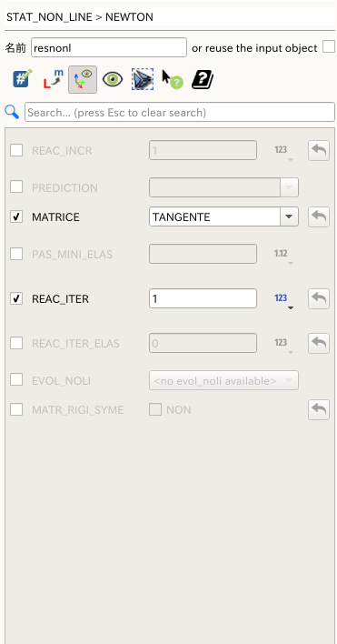
Task: Enable the PREDICTION keyword checkbox
Action: (16, 186)
